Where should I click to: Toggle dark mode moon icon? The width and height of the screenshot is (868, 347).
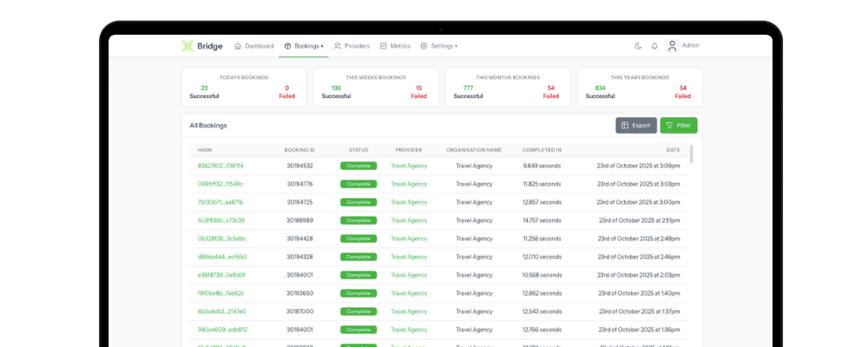(x=638, y=46)
